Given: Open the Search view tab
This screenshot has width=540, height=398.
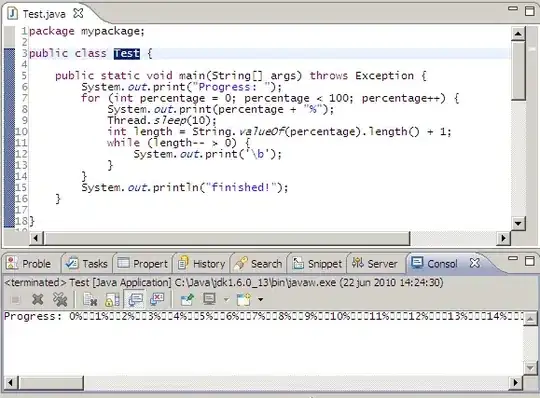Looking at the screenshot, I should (x=258, y=264).
